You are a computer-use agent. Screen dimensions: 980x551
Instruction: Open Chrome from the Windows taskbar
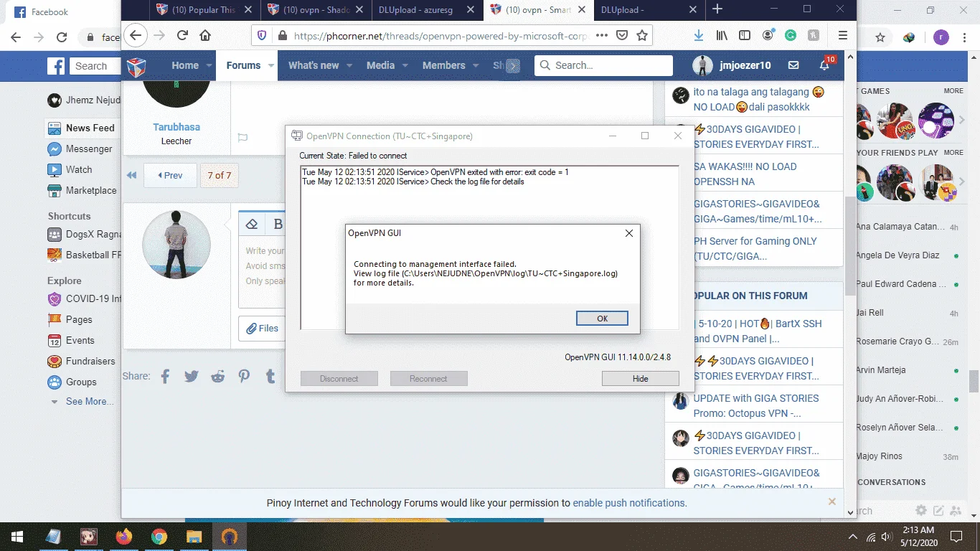pyautogui.click(x=159, y=537)
